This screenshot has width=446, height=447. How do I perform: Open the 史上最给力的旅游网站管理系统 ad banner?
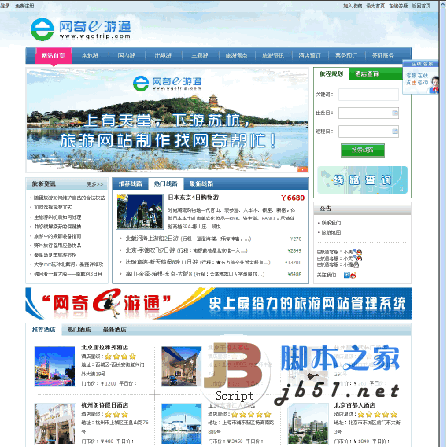click(x=219, y=303)
